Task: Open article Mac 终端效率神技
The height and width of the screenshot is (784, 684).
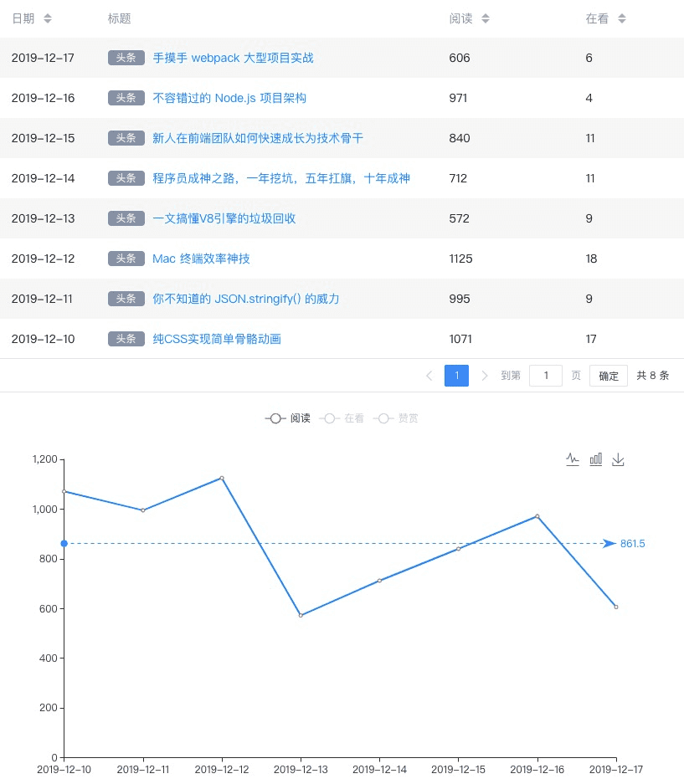Action: pos(201,259)
